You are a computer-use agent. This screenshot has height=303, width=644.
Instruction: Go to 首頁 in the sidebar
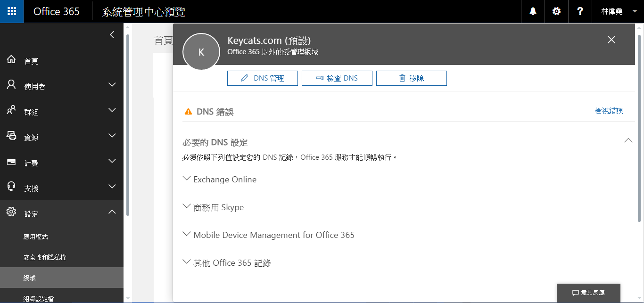pos(31,61)
